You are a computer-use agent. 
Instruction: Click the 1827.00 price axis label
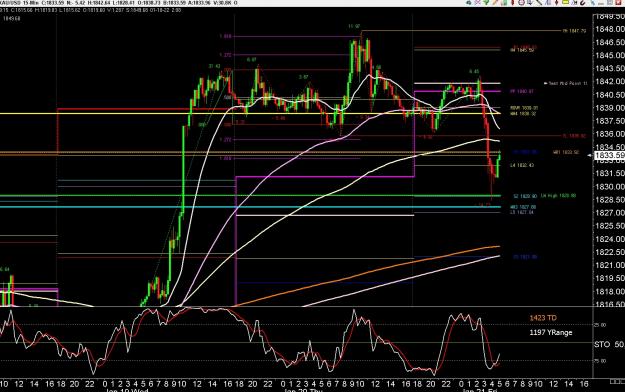[609, 213]
